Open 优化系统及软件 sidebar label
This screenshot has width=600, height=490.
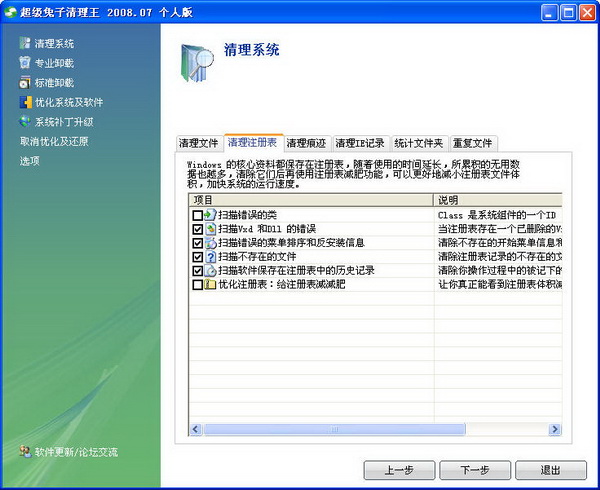69,102
